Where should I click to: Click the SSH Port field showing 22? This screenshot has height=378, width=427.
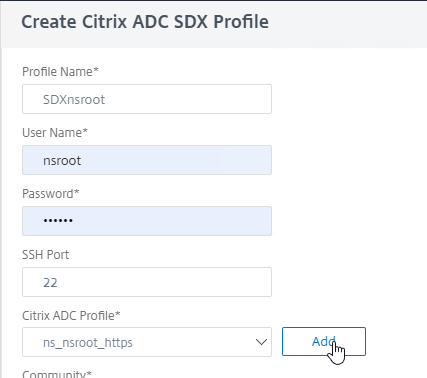tap(147, 282)
